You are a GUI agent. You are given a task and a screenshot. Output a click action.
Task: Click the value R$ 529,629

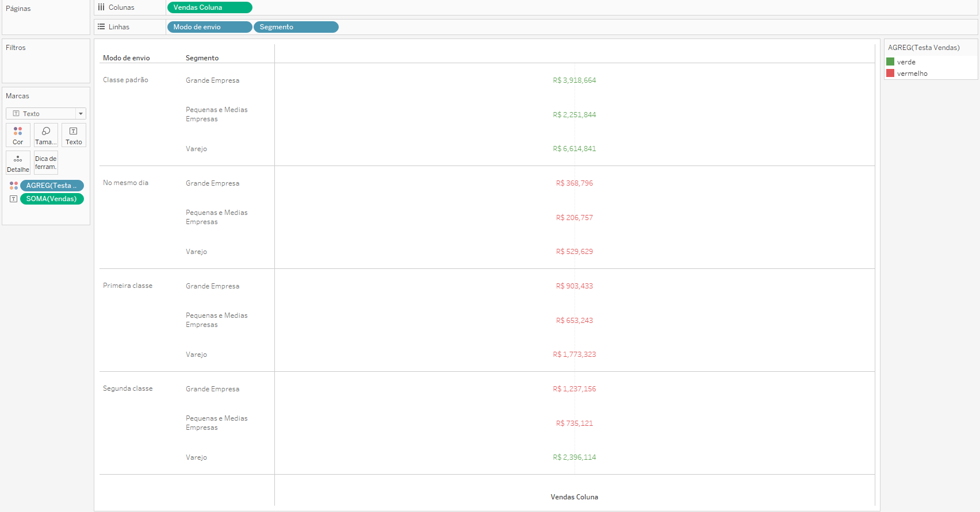pos(575,252)
